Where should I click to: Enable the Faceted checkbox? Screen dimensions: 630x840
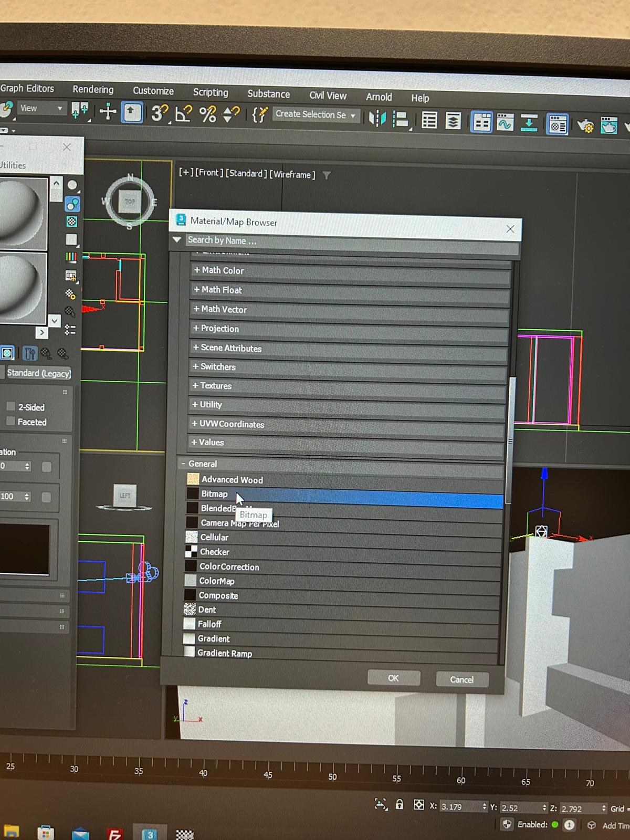(x=10, y=421)
